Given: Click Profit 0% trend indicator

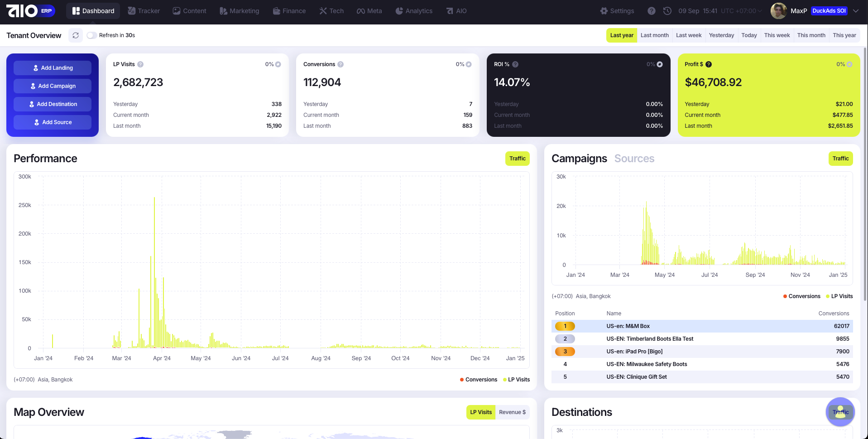Looking at the screenshot, I should (844, 64).
